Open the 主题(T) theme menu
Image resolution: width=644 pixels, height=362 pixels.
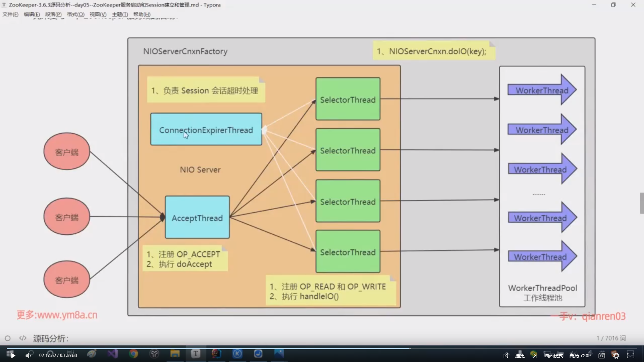tap(120, 14)
